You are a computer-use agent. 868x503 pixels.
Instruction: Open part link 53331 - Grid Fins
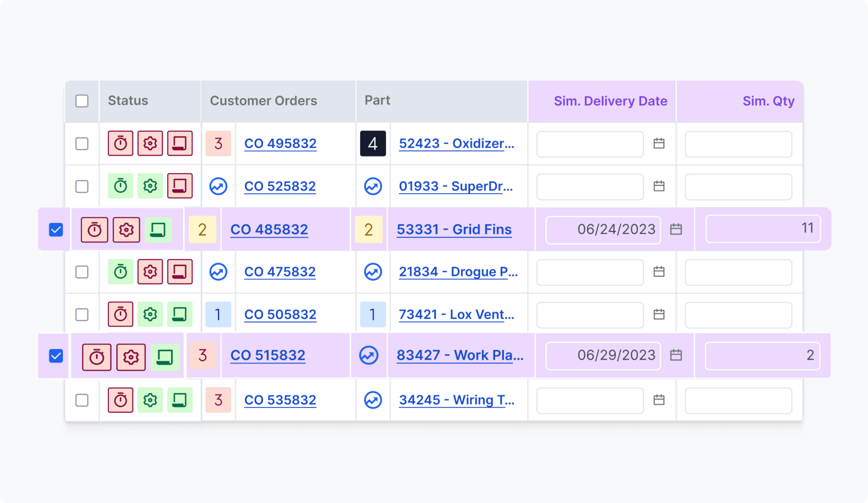click(x=454, y=229)
